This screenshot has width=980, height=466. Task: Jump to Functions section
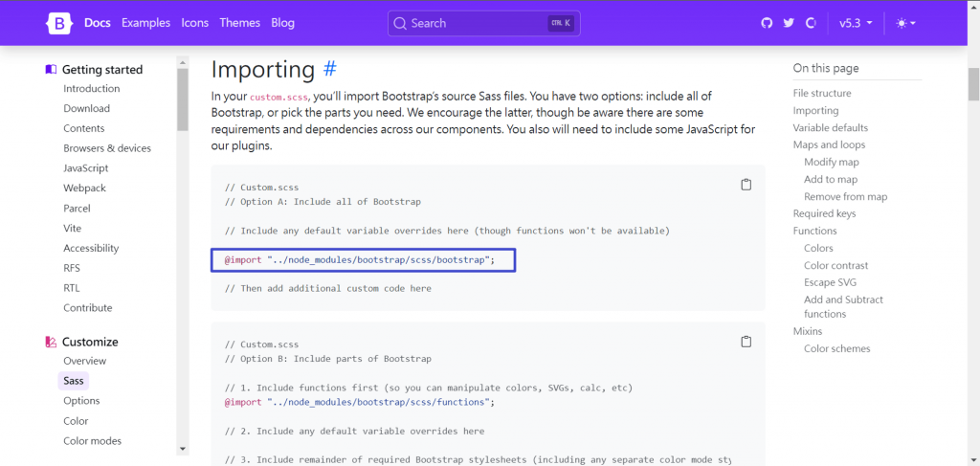tap(815, 232)
